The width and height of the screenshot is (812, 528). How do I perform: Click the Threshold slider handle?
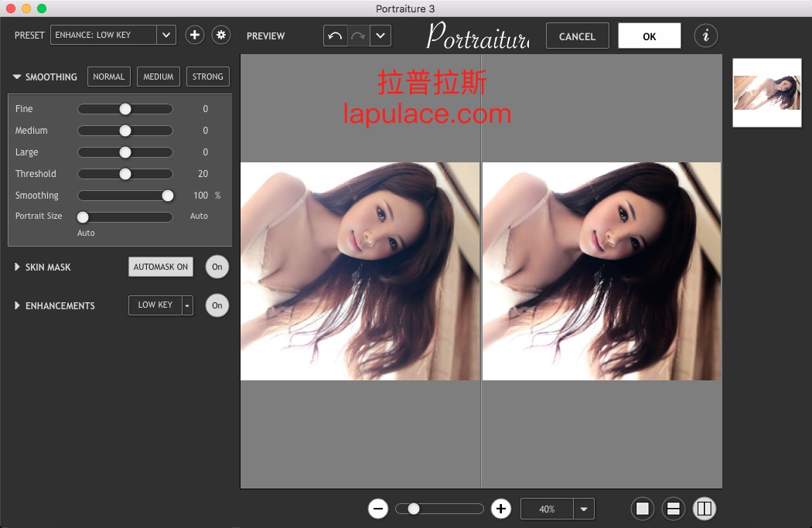(125, 175)
